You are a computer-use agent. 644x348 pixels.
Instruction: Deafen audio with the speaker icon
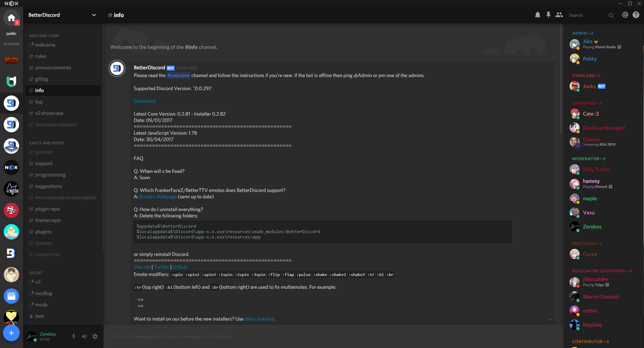[84, 336]
